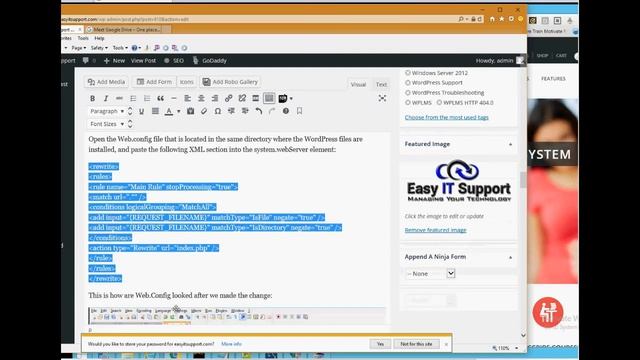This screenshot has height=360, width=640.
Task: Open the GoDaddy admin bar menu
Action: (x=210, y=60)
